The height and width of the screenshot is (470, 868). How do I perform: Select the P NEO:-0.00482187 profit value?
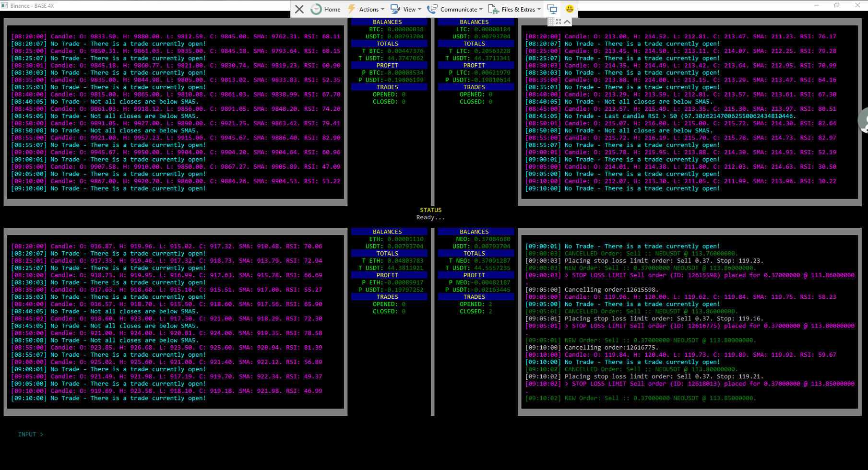(x=479, y=282)
